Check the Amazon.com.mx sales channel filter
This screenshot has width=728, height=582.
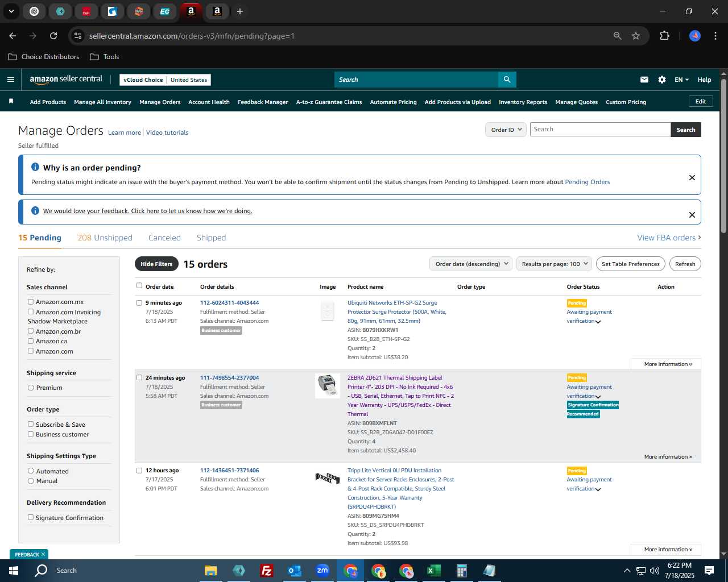31,302
